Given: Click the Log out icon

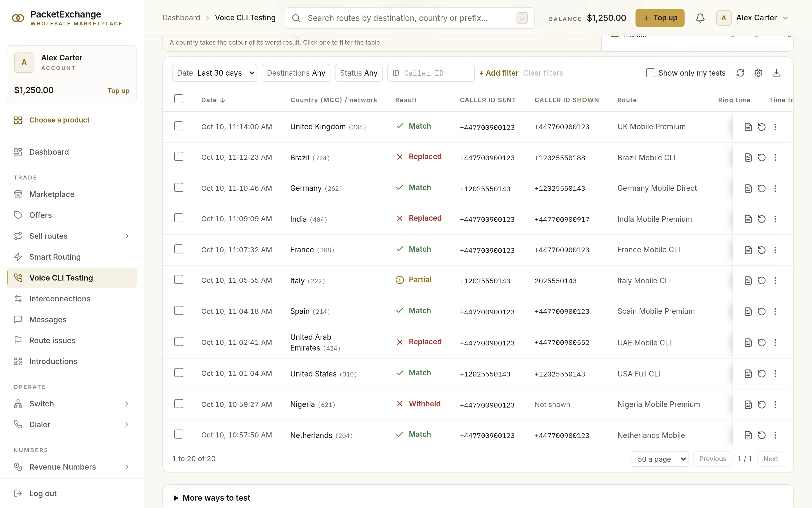Looking at the screenshot, I should (18, 493).
